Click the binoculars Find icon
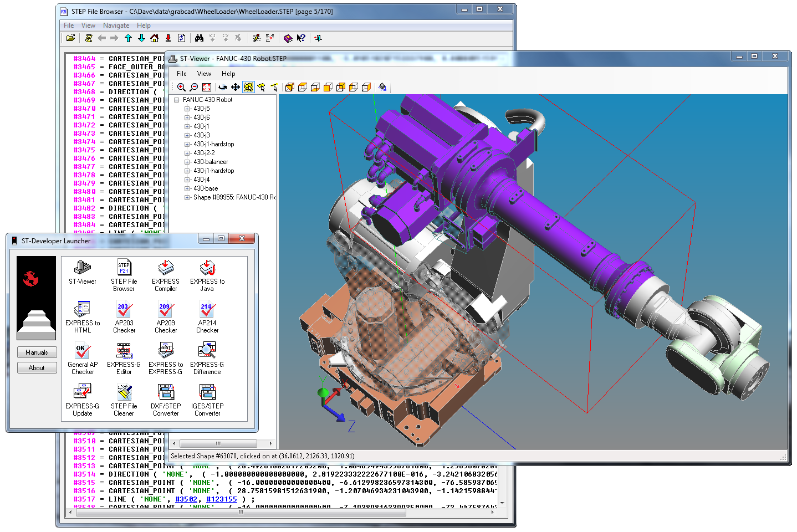This screenshot has width=797, height=532. pos(199,38)
